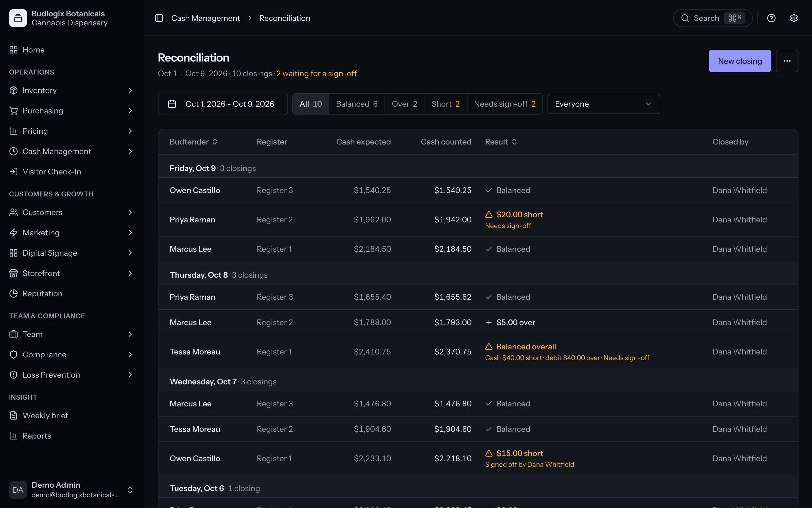Click the Compliance shield icon
This screenshot has height=508, width=812.
[14, 354]
